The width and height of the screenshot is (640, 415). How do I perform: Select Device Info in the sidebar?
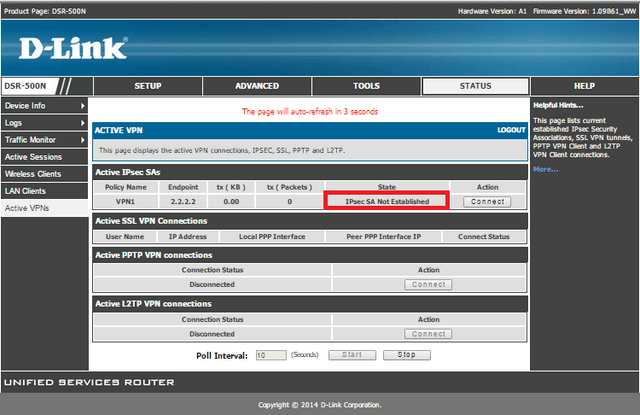pyautogui.click(x=44, y=106)
